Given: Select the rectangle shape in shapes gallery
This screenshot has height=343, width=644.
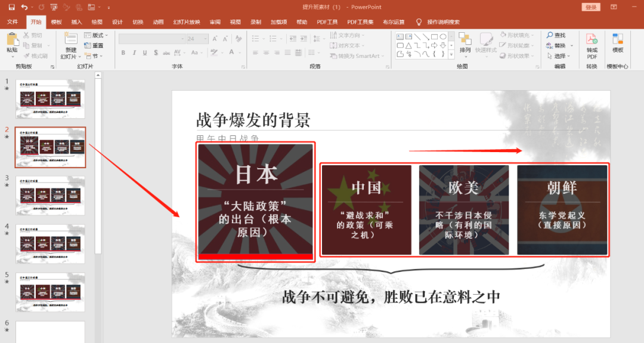Looking at the screenshot, I should tap(434, 37).
